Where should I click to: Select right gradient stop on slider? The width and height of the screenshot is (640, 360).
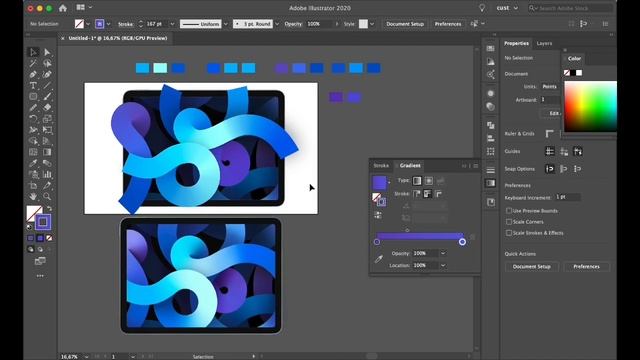[x=462, y=242]
